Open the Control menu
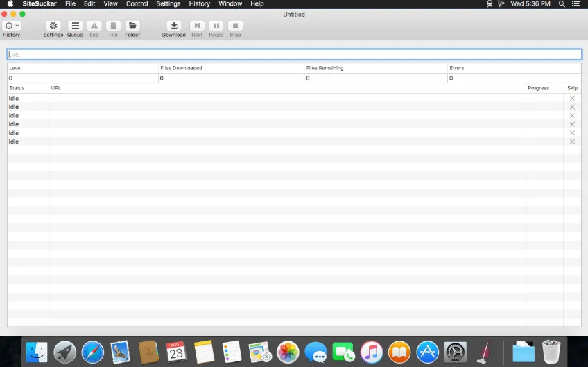This screenshot has height=367, width=588. (x=137, y=3)
